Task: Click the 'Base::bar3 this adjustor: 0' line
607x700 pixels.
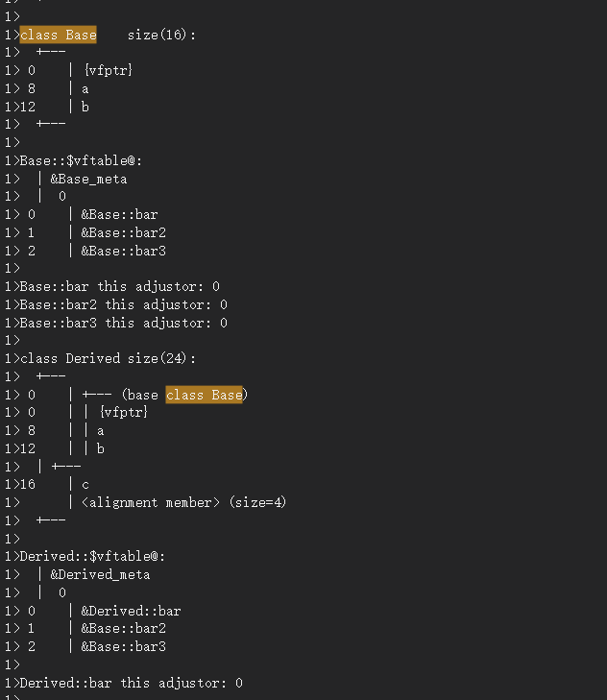Action: tap(124, 323)
